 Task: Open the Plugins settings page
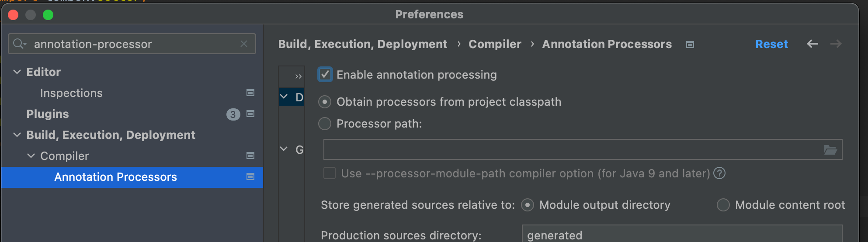pyautogui.click(x=48, y=114)
